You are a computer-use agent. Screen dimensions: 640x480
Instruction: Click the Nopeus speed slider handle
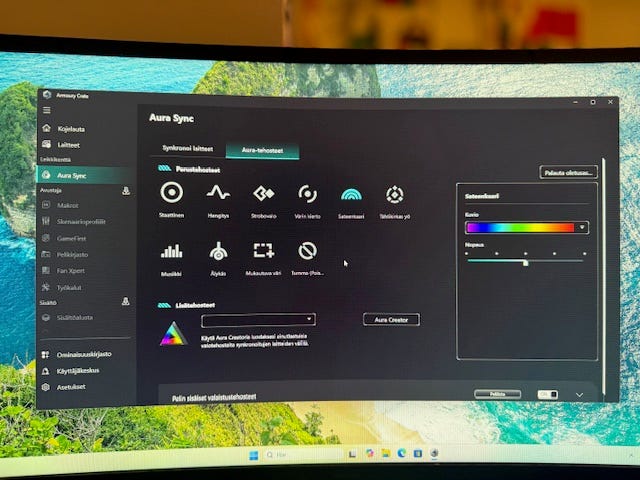pos(526,262)
